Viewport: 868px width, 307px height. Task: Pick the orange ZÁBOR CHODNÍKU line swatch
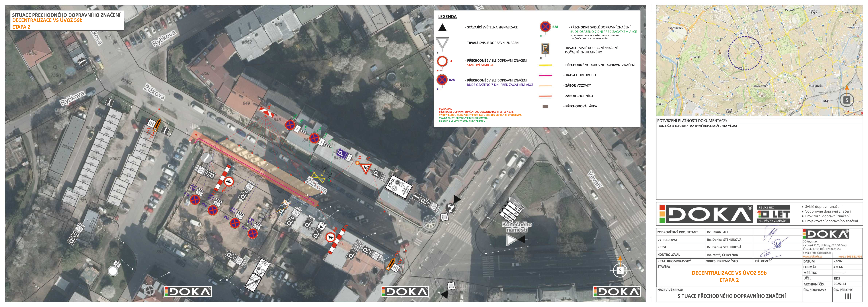click(x=545, y=96)
